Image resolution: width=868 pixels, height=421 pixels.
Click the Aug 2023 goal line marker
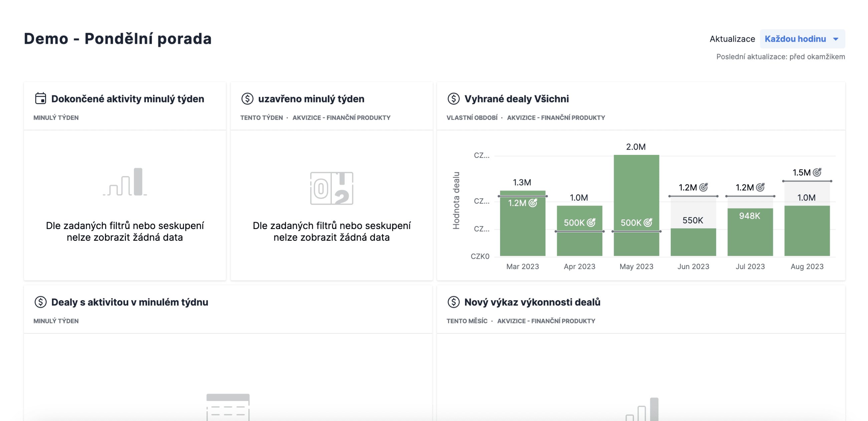[x=807, y=181]
